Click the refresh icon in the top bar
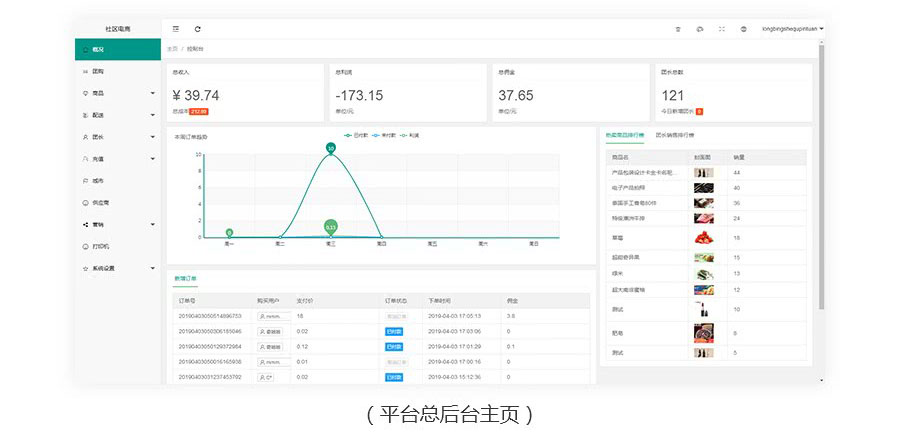This screenshot has width=900, height=439. pyautogui.click(x=197, y=29)
